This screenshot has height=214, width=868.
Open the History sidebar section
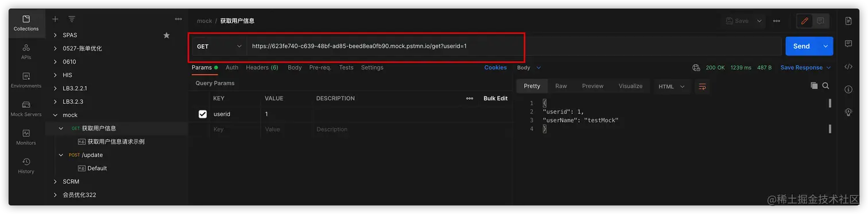[x=26, y=166]
